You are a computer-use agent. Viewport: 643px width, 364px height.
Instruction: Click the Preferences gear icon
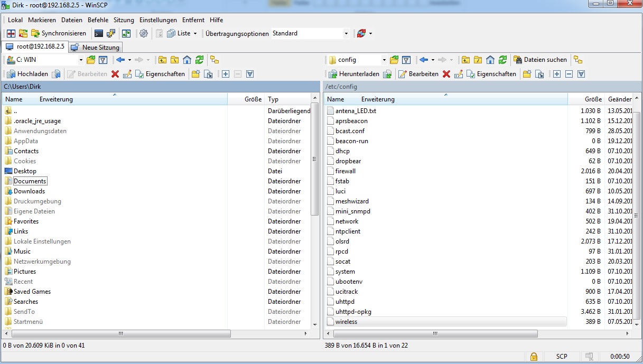tap(144, 33)
